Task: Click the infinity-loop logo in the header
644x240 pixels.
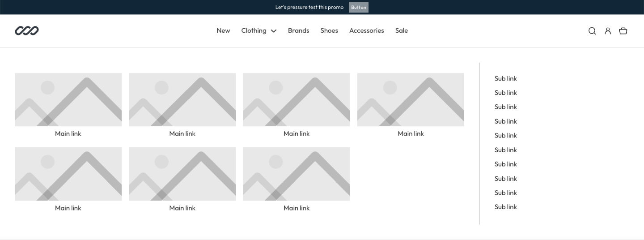Action: click(x=27, y=30)
